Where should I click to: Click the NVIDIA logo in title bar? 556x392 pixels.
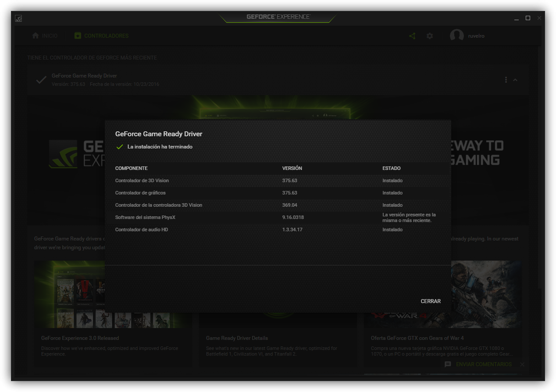[18, 18]
